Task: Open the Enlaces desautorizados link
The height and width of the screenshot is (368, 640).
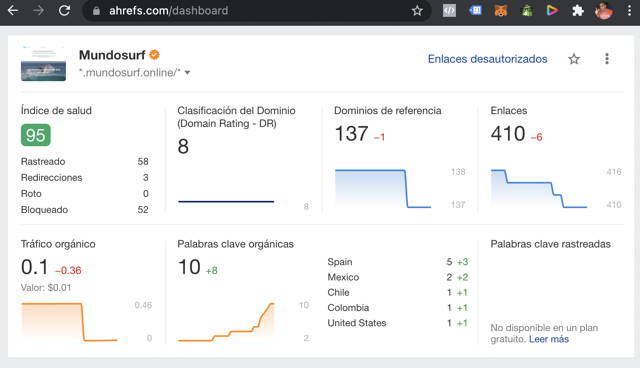Action: tap(487, 59)
